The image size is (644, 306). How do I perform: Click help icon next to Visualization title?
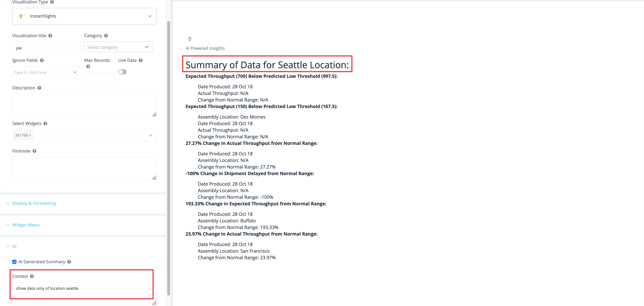pyautogui.click(x=50, y=36)
